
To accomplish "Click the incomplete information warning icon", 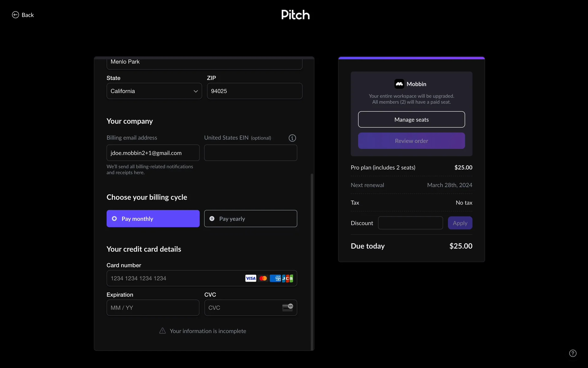I will pyautogui.click(x=163, y=331).
